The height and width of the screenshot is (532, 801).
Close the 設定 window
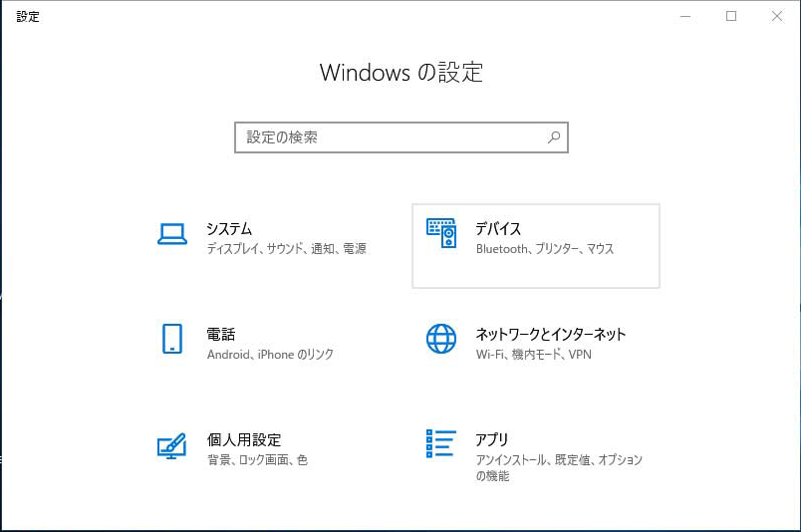(x=777, y=16)
